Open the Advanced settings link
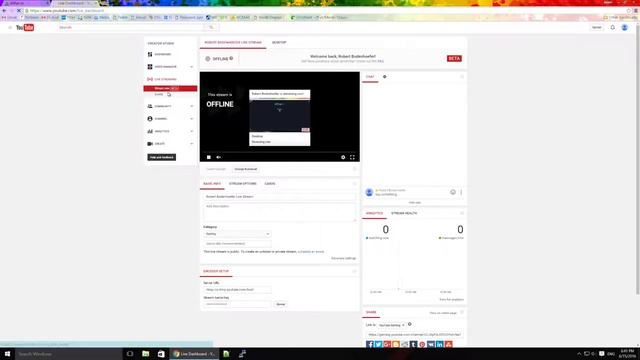640x360 pixels. click(x=343, y=258)
